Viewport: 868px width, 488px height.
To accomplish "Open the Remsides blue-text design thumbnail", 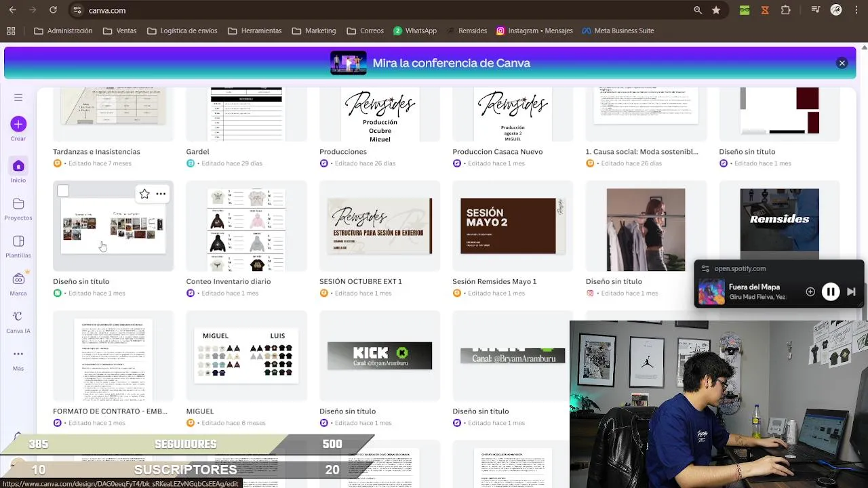I will tap(779, 220).
